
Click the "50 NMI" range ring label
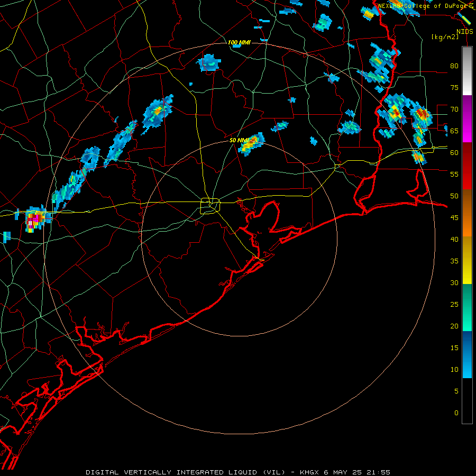point(239,140)
